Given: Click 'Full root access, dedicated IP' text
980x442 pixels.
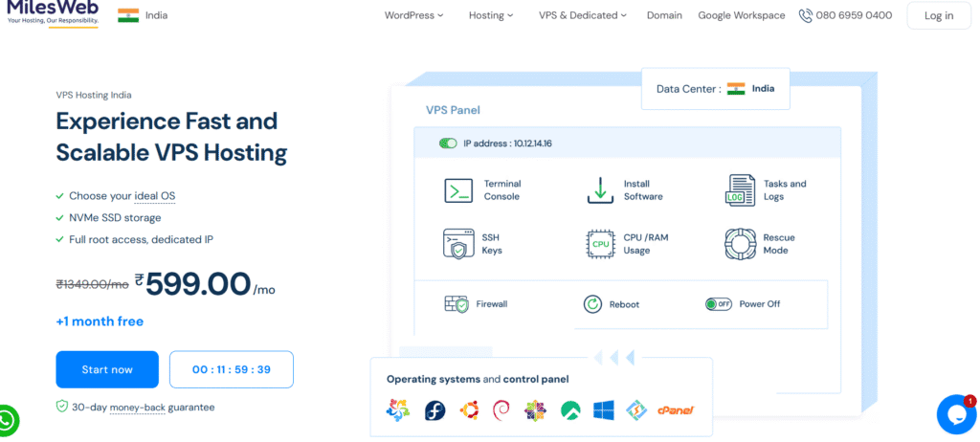Looking at the screenshot, I should pos(142,239).
